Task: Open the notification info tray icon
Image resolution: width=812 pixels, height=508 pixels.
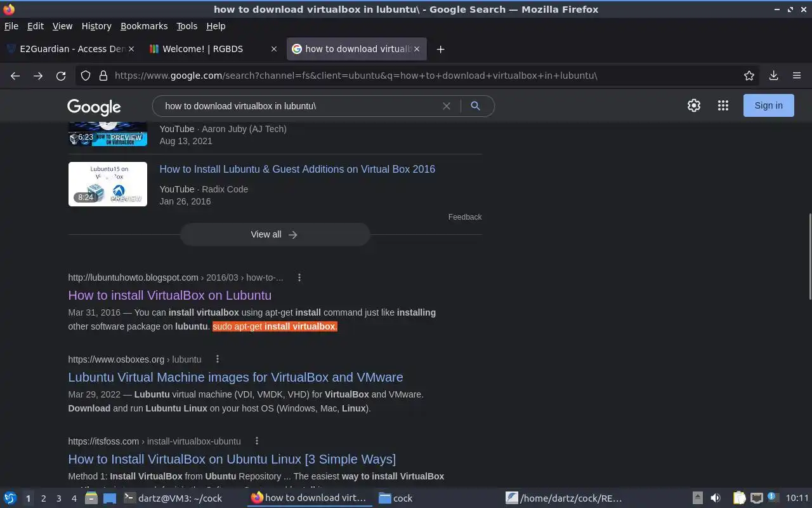Action: (773, 497)
